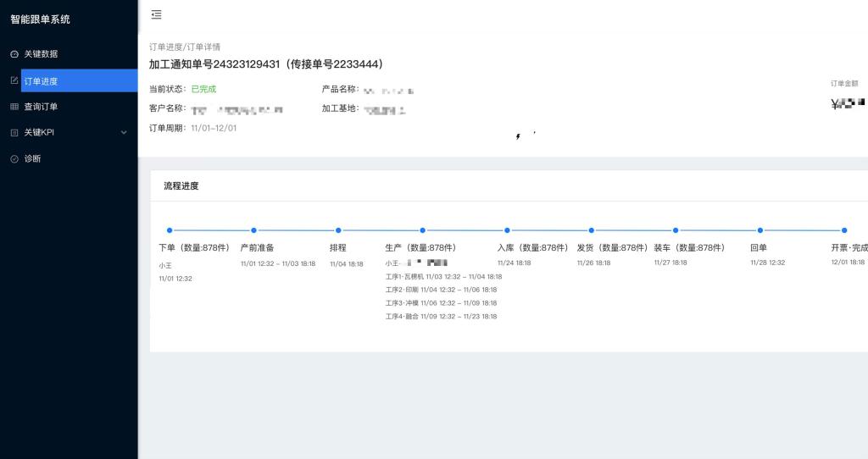Click the sidebar collapse hamburger icon
The width and height of the screenshot is (868, 459).
[156, 14]
